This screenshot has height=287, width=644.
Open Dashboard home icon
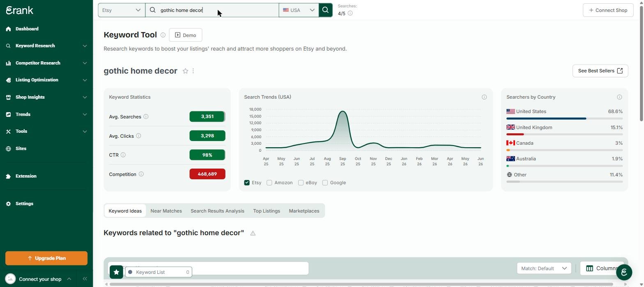(x=8, y=29)
